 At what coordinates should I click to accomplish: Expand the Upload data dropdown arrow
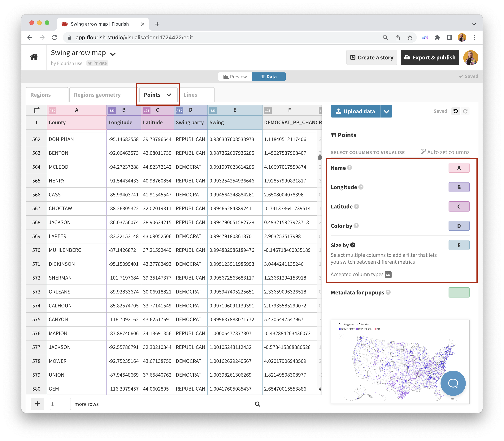pyautogui.click(x=386, y=111)
